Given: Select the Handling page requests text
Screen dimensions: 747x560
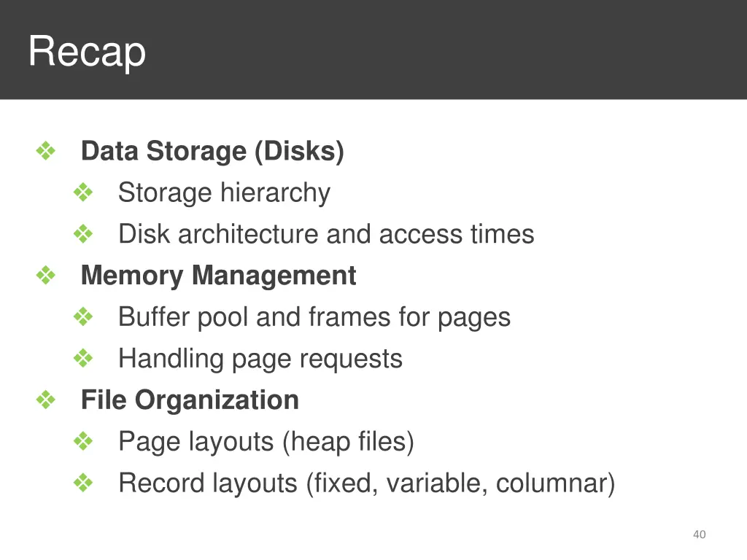Looking at the screenshot, I should pyautogui.click(x=260, y=359).
